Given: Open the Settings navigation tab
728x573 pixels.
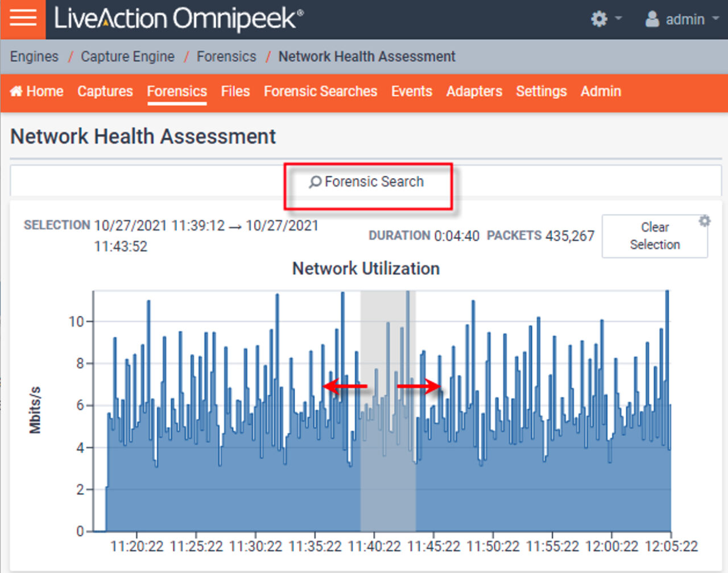Looking at the screenshot, I should 541,91.
